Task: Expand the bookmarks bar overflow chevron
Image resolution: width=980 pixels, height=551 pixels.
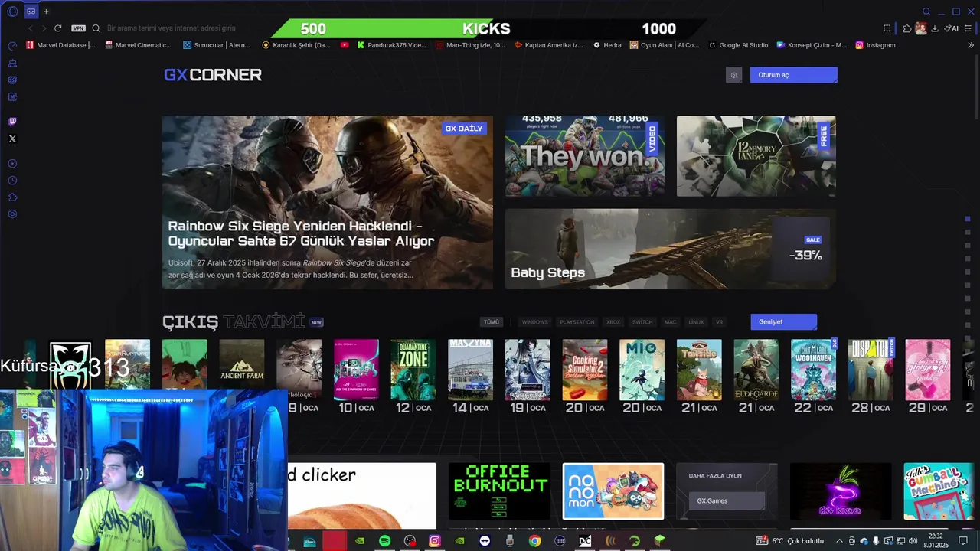Action: coord(972,45)
